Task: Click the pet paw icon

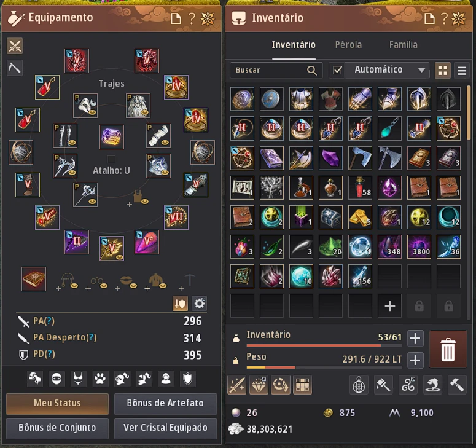Action: pyautogui.click(x=100, y=379)
